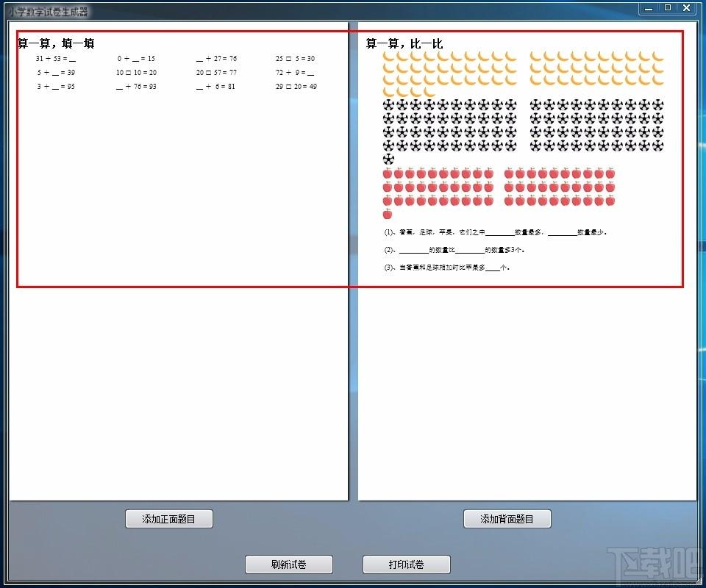This screenshot has height=588, width=706.
Task: Click the equation __ + 76 = 93
Action: click(137, 87)
